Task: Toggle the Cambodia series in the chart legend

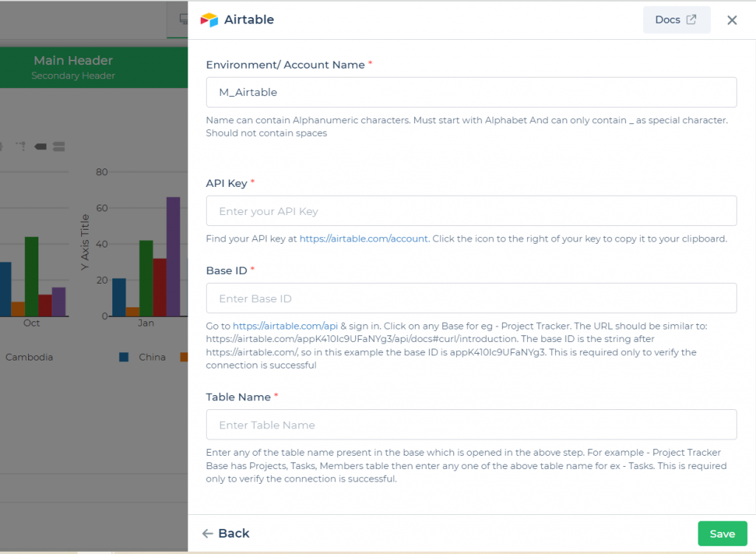Action: 30,357
